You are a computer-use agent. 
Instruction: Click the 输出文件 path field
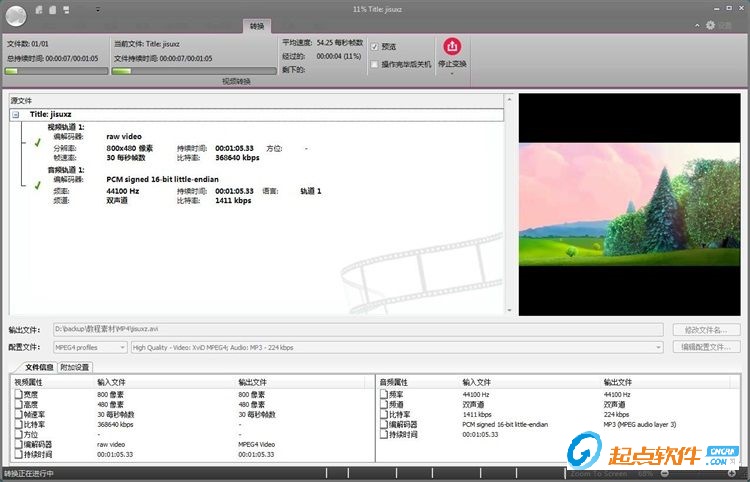tap(358, 329)
